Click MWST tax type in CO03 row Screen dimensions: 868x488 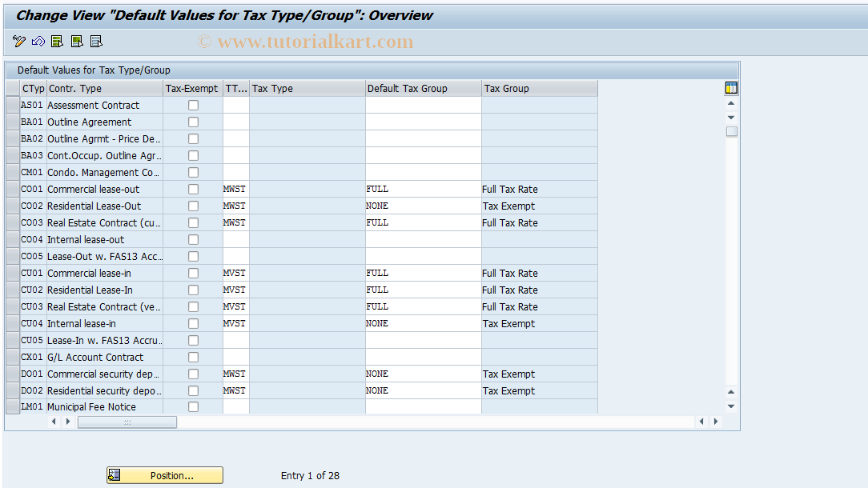tap(235, 222)
